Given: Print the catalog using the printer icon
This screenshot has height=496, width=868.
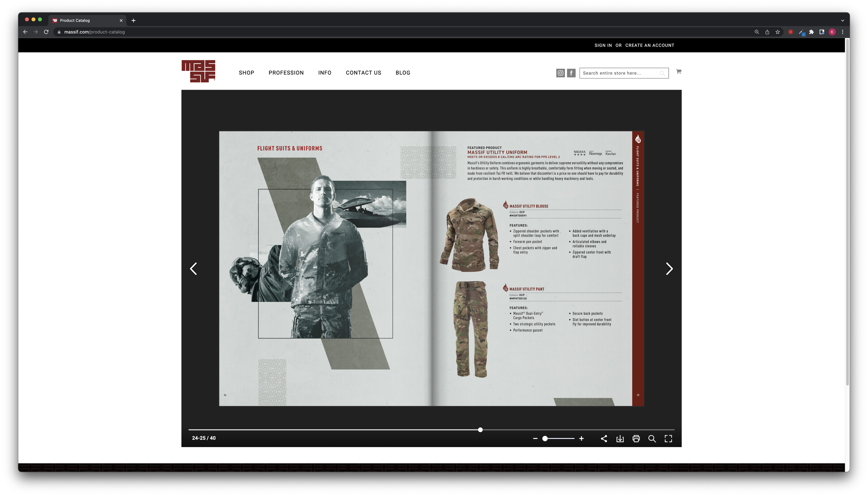Looking at the screenshot, I should tap(636, 439).
